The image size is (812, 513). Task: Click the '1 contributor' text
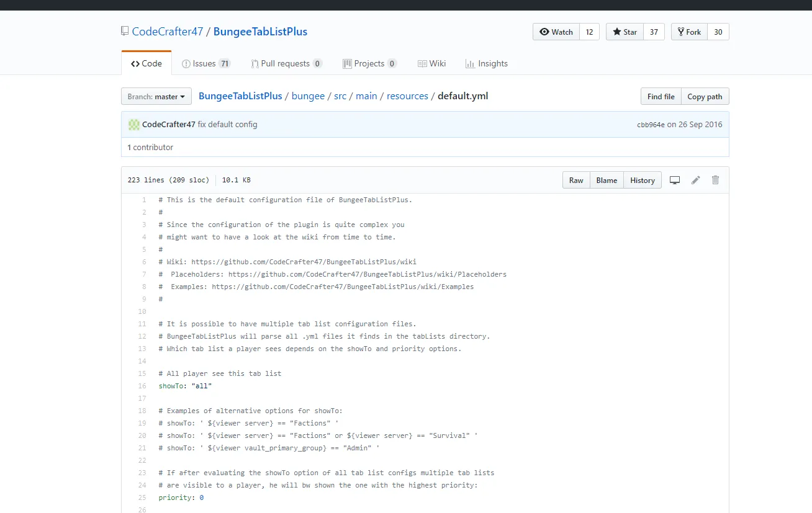click(x=150, y=148)
